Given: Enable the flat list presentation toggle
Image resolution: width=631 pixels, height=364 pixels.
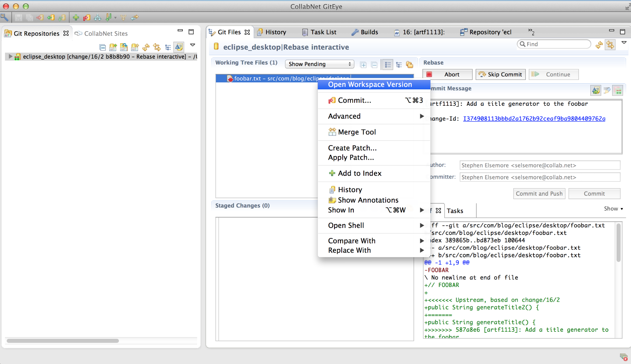Looking at the screenshot, I should [x=388, y=64].
